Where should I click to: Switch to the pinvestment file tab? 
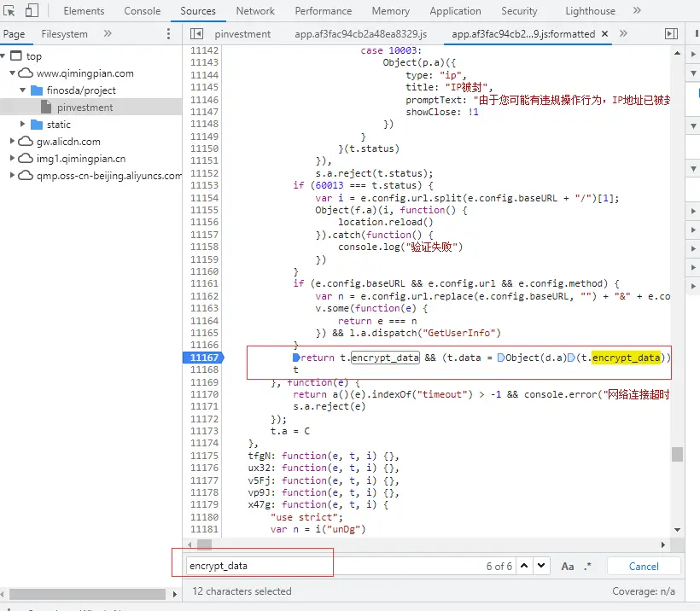[242, 34]
